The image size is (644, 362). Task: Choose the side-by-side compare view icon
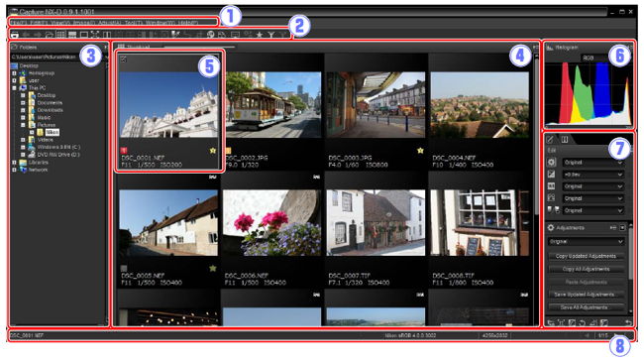click(107, 35)
